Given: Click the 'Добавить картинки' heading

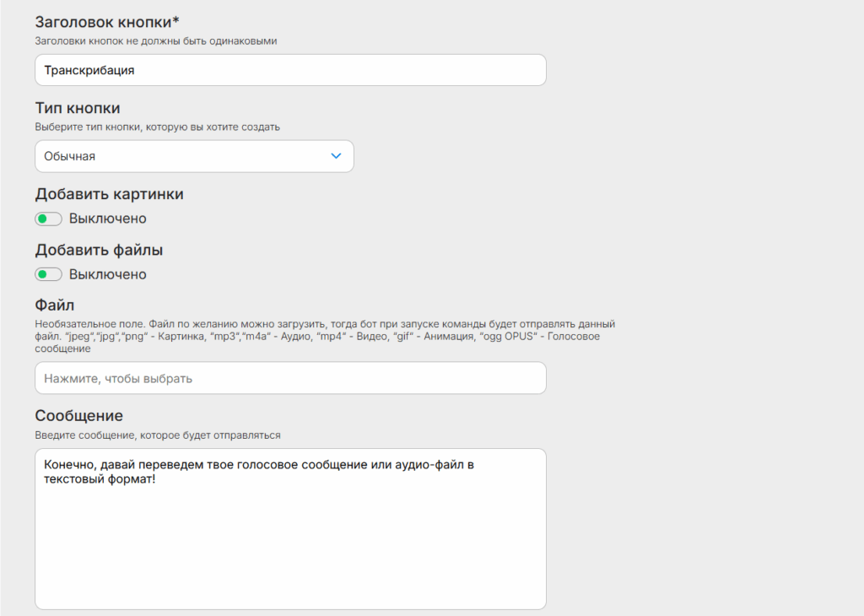Looking at the screenshot, I should tap(109, 194).
